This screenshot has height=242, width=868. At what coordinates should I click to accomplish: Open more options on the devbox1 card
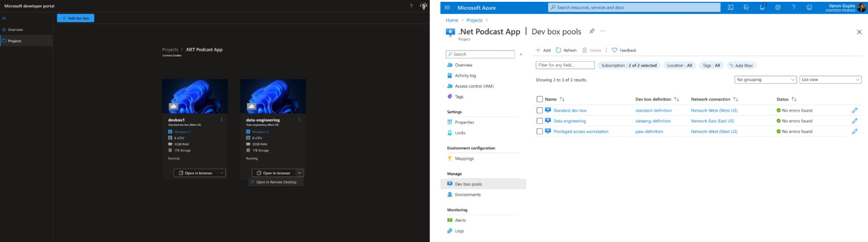(221, 120)
